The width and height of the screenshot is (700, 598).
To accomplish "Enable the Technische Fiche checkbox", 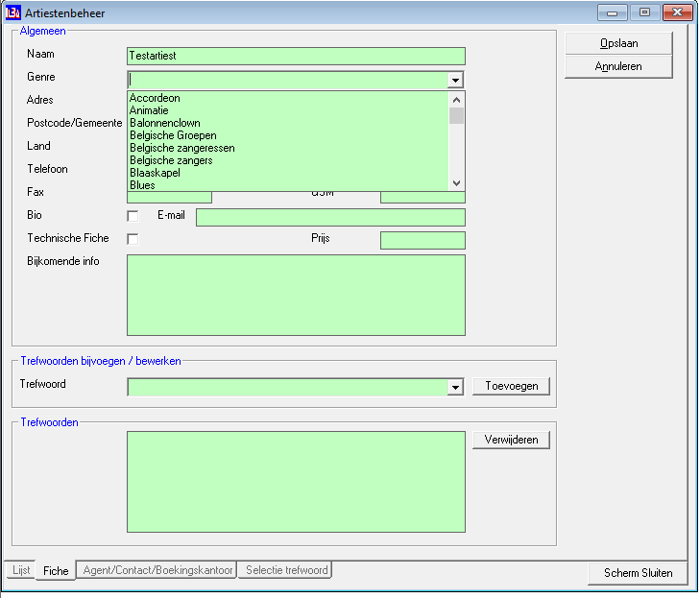I will [133, 239].
